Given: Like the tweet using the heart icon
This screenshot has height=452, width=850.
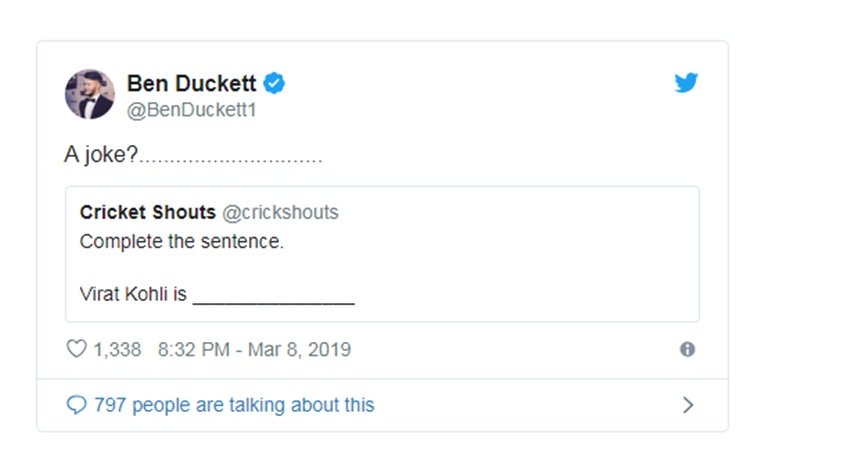Looking at the screenshot, I should 76,348.
